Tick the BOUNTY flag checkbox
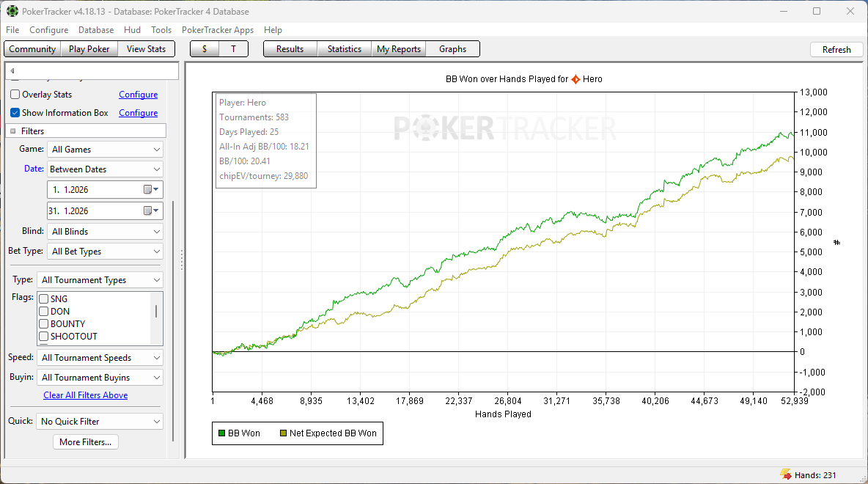868x484 pixels. pos(44,324)
